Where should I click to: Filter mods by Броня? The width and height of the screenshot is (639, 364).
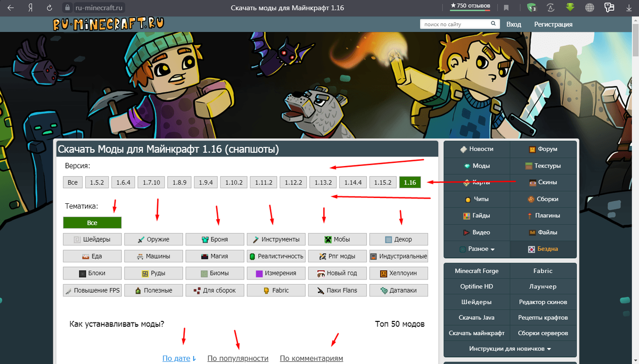[215, 239]
